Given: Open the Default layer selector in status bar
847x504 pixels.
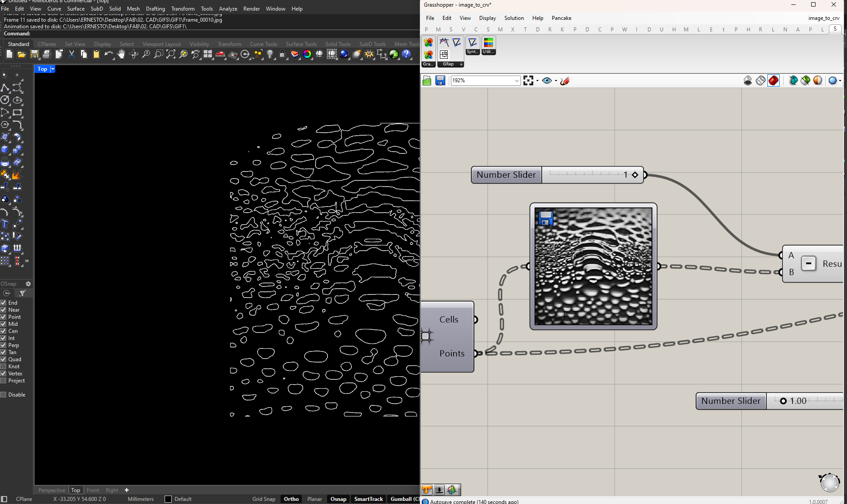Looking at the screenshot, I should click(178, 499).
